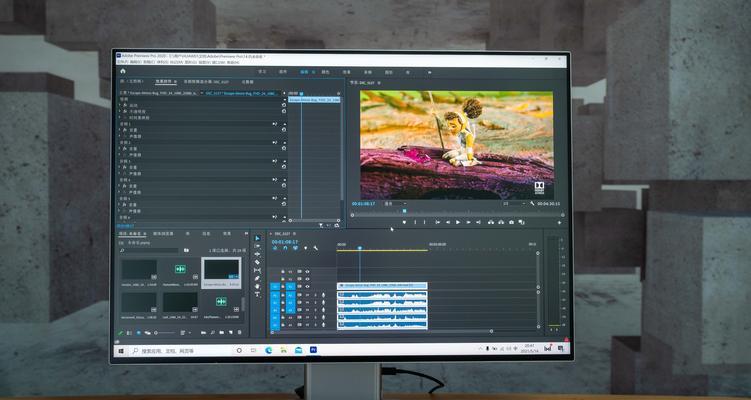Select the Track Select Forward tool

[257, 246]
